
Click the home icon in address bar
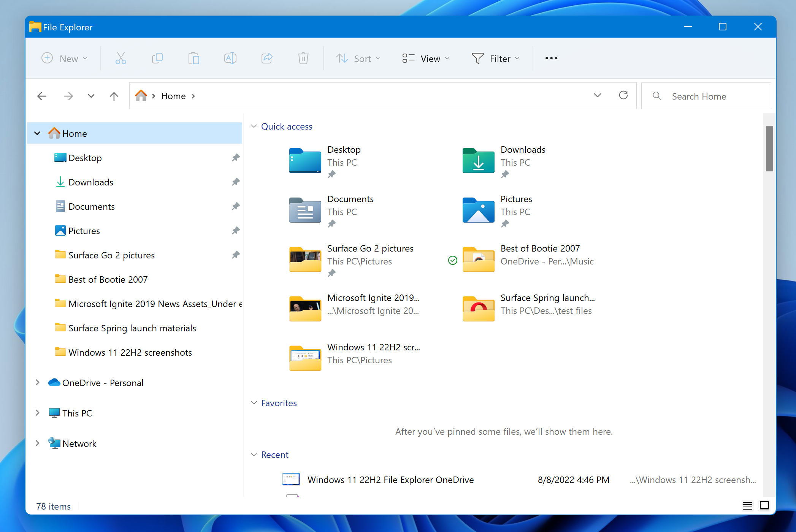click(x=141, y=96)
